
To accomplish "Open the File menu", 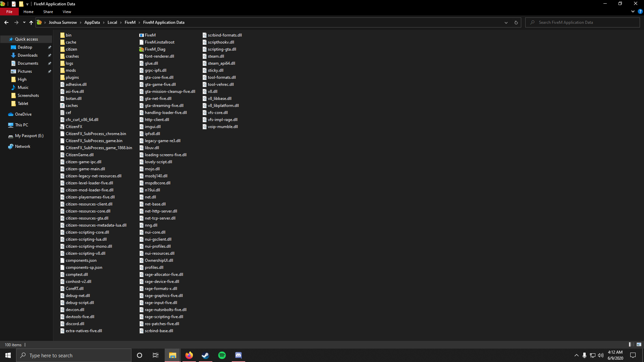I will click(9, 11).
